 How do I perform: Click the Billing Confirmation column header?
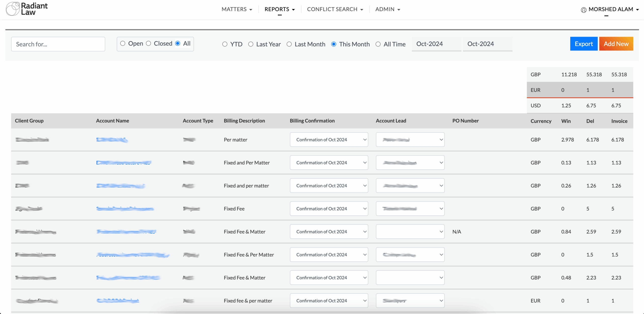(x=312, y=121)
